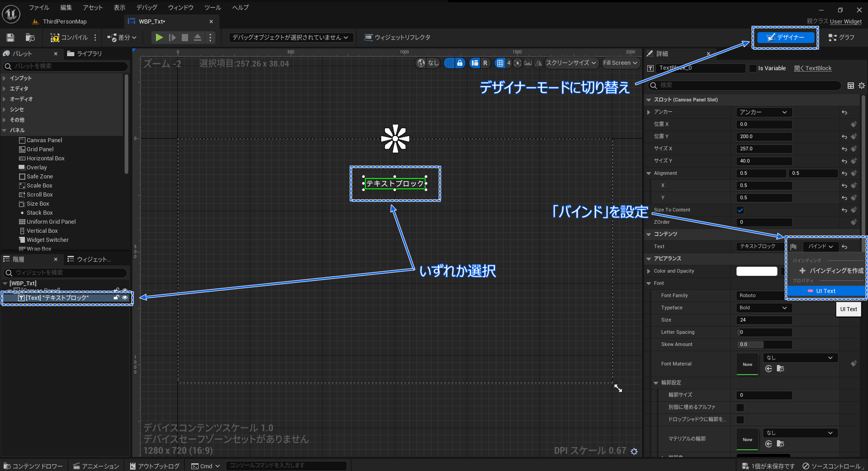Enable the Is Variable checkbox
This screenshot has height=471, width=868.
[752, 68]
